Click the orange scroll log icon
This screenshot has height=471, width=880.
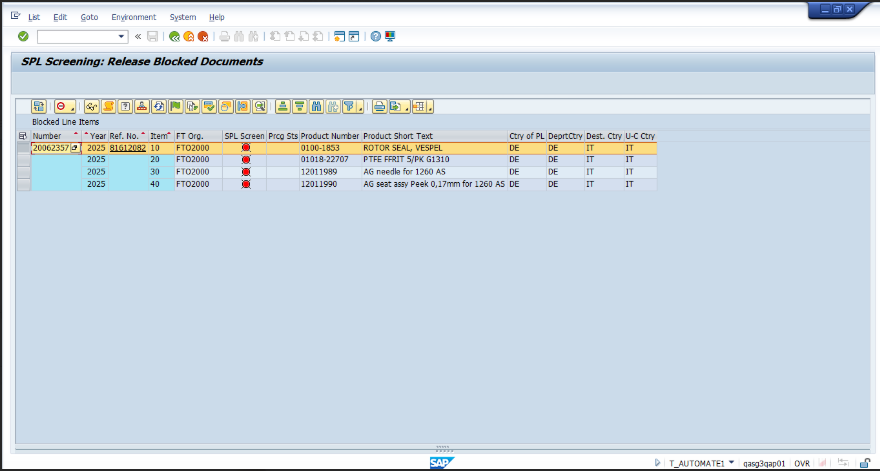click(x=108, y=106)
